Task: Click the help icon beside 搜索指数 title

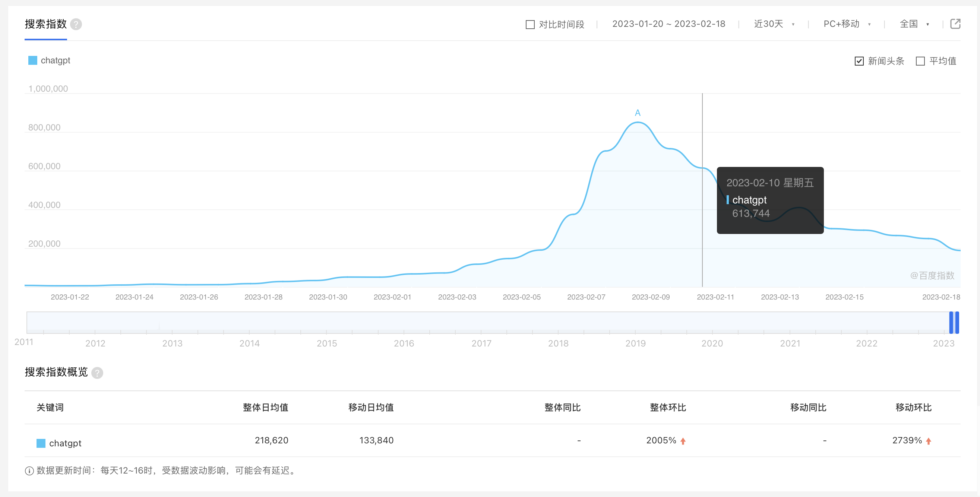Action: pyautogui.click(x=76, y=24)
